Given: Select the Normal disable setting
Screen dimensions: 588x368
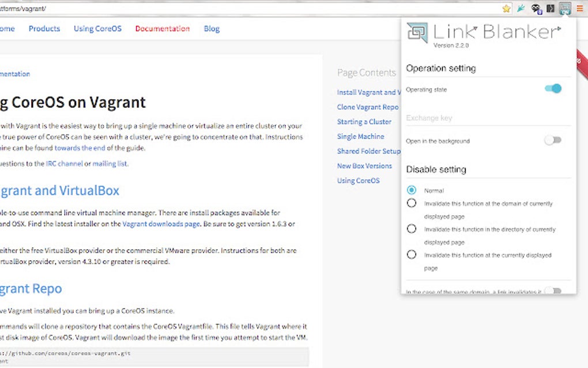Looking at the screenshot, I should pos(412,190).
